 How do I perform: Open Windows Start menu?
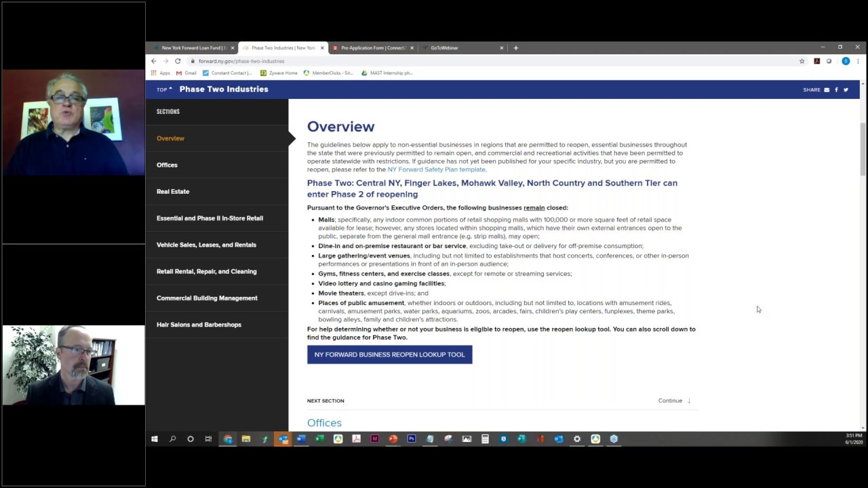[154, 439]
